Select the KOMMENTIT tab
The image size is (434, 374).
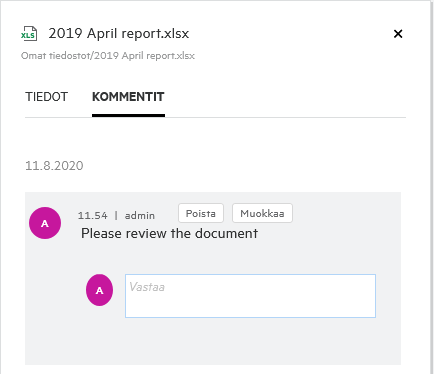(x=128, y=97)
